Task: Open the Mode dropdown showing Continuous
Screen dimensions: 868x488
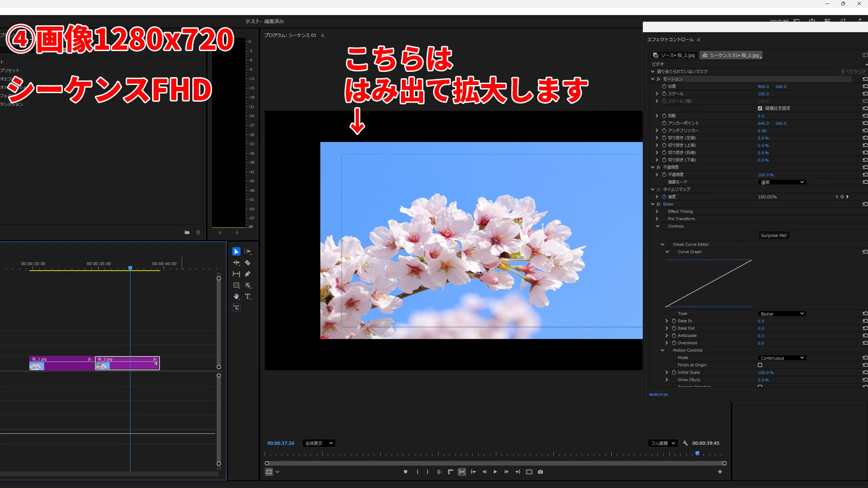Action: (x=782, y=358)
